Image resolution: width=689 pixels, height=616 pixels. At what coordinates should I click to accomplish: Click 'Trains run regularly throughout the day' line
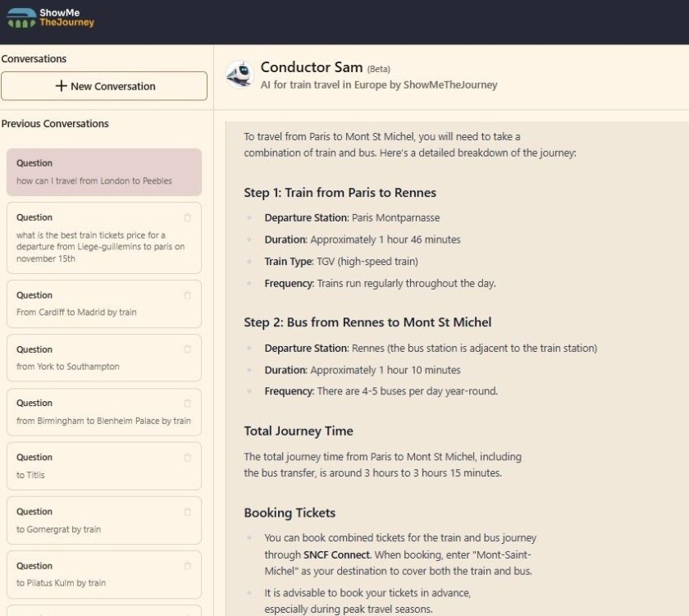[x=380, y=284]
